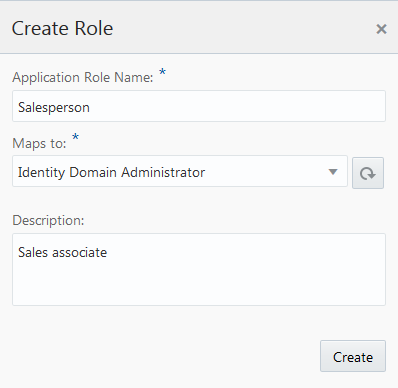
Task: Close the Create Role dialog
Action: [381, 29]
